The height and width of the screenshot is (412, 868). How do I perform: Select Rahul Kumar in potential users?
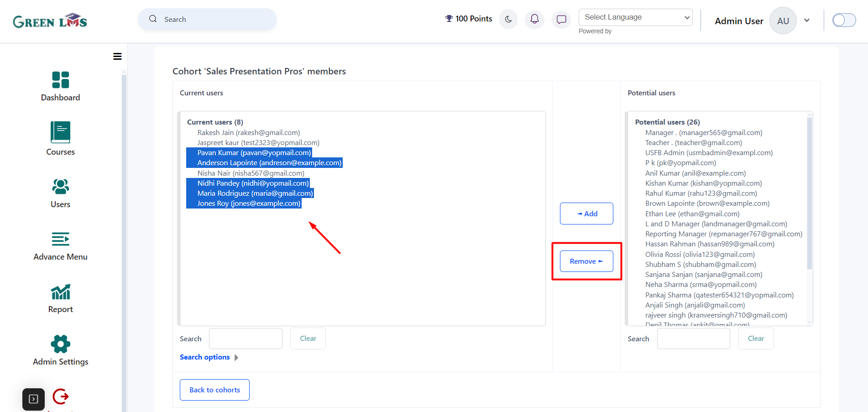tap(701, 193)
